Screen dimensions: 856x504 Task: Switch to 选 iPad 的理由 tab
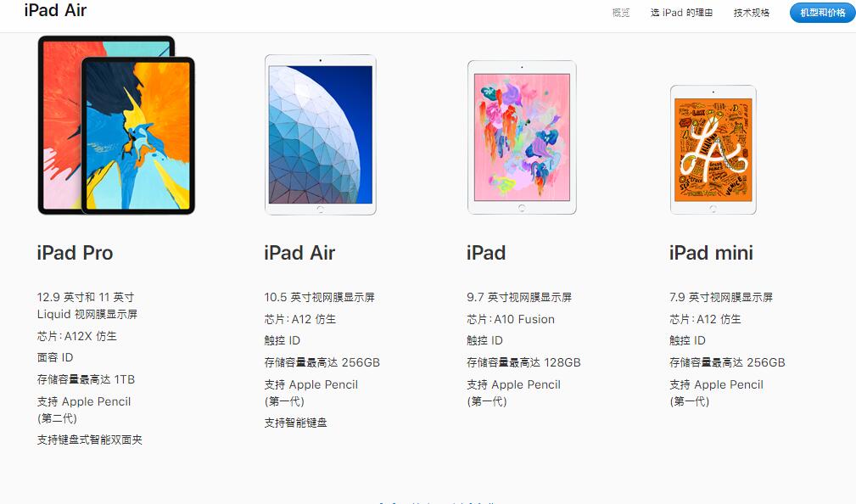click(x=681, y=13)
